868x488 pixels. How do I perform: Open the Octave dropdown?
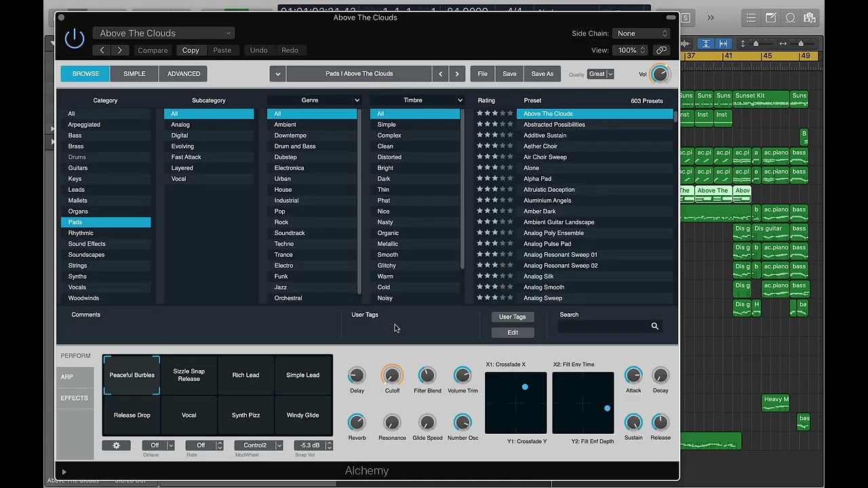[x=158, y=445]
